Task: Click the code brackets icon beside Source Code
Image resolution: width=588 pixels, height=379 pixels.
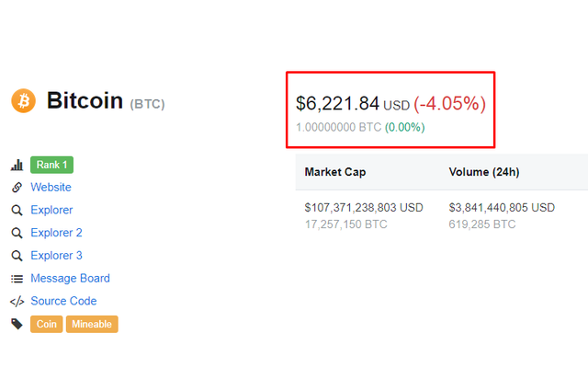Action: point(17,301)
